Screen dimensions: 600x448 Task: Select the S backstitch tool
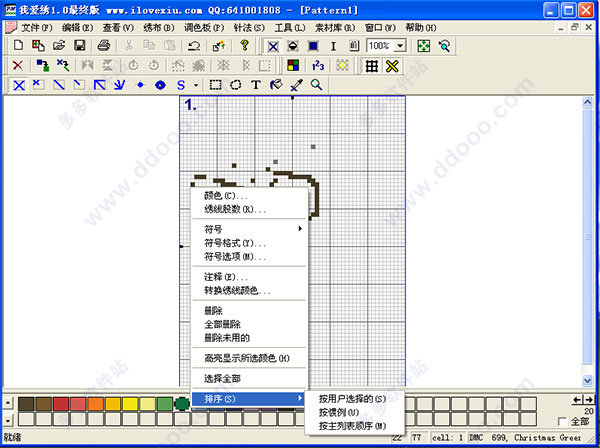pyautogui.click(x=181, y=85)
